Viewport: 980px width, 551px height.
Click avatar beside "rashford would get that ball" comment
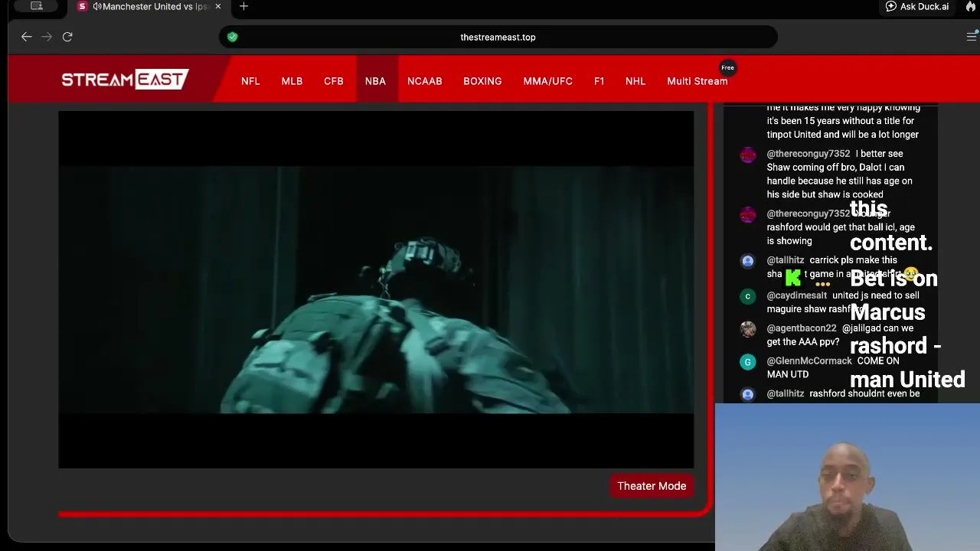point(748,215)
